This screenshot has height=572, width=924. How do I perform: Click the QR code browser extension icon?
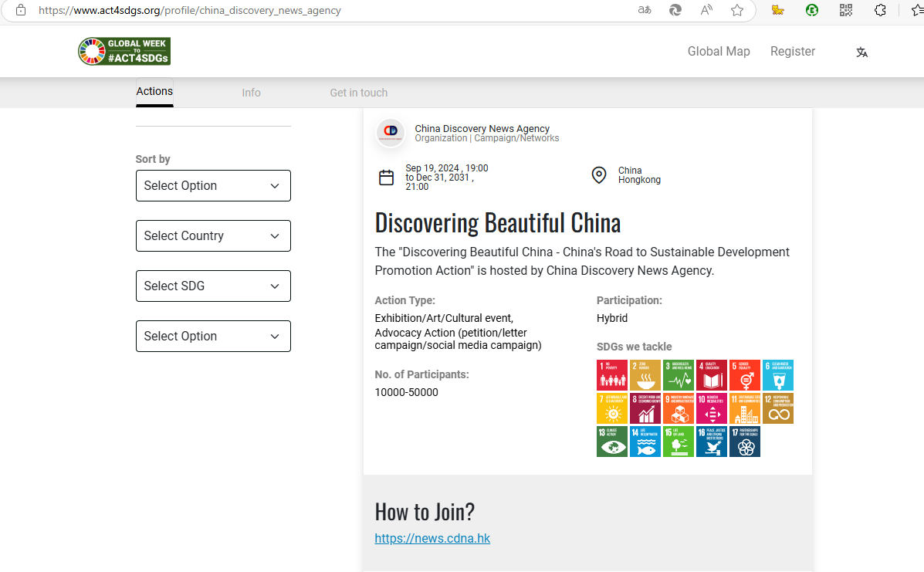point(845,10)
